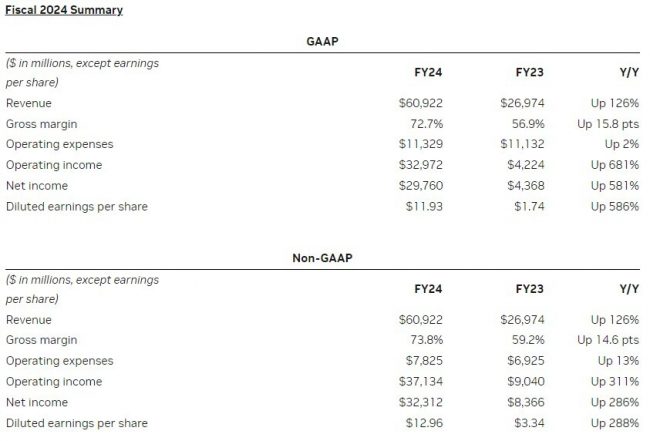Click GAAP gross margin 72.7% cell

427,124
